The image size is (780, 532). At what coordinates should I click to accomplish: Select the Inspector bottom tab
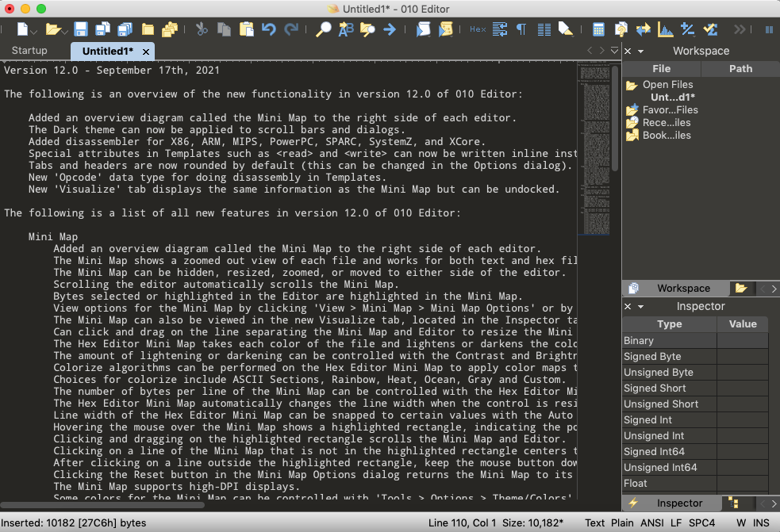pyautogui.click(x=671, y=503)
